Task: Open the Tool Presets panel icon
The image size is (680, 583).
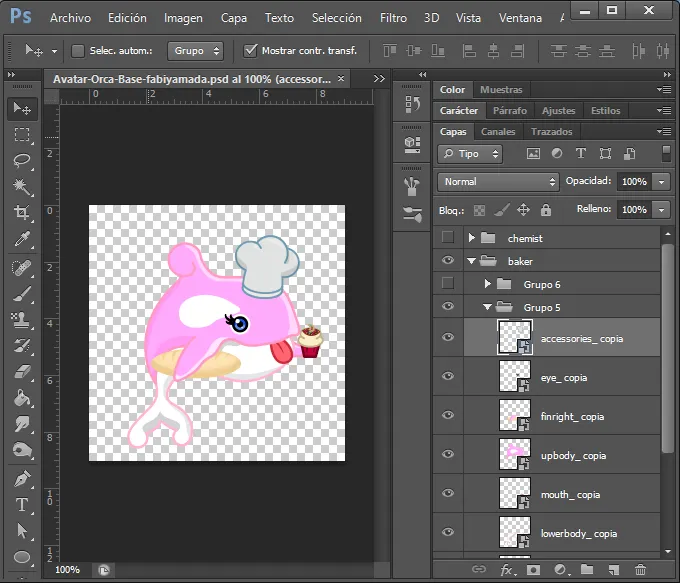Action: tap(412, 214)
